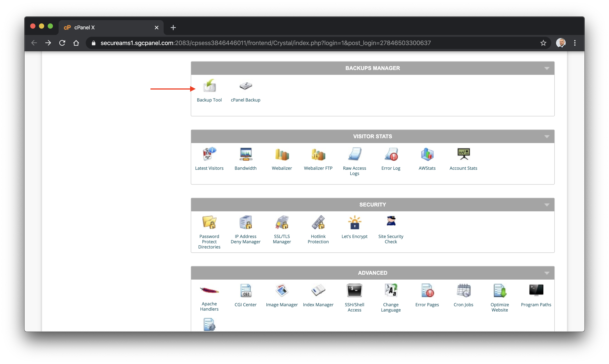The image size is (609, 364).
Task: Collapse the Advanced section arrow
Action: [x=547, y=273]
